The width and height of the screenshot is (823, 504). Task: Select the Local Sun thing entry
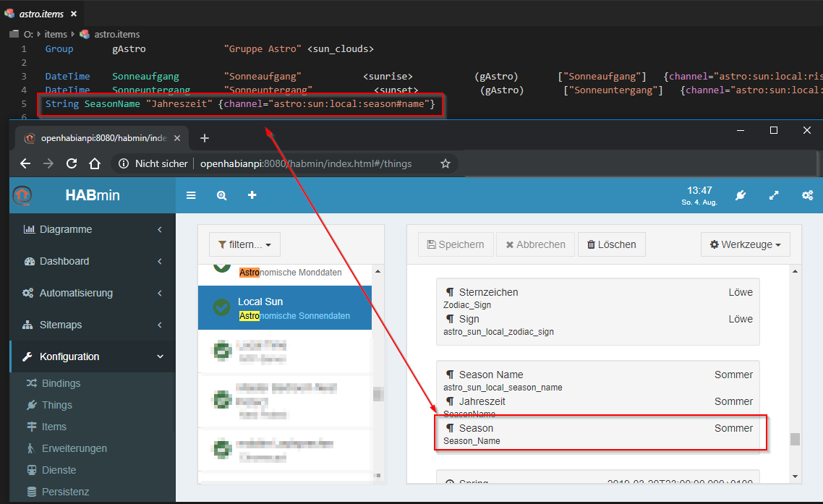(x=285, y=308)
